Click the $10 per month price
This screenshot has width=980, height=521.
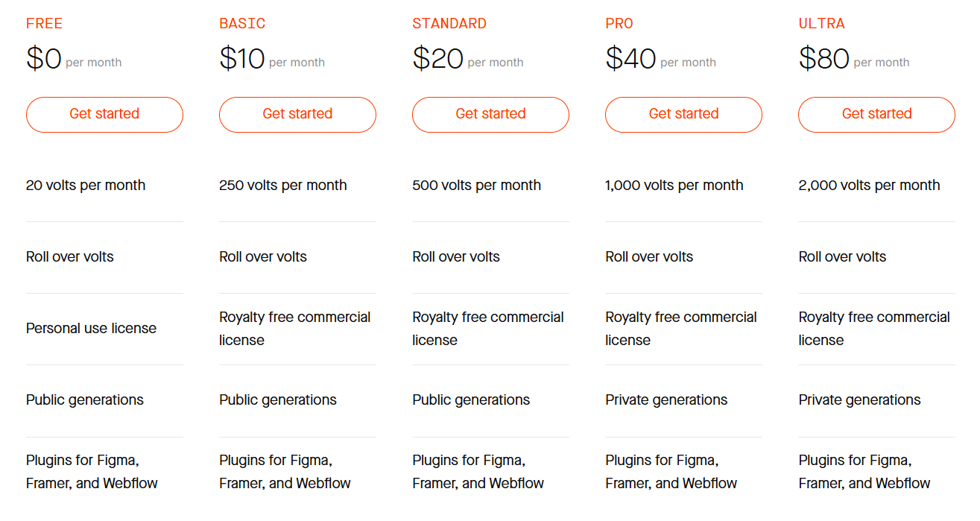coord(271,59)
